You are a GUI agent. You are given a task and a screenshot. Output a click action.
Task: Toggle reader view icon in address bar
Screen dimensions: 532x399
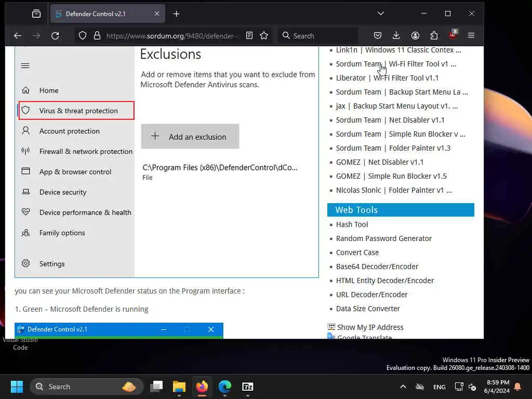tap(249, 36)
